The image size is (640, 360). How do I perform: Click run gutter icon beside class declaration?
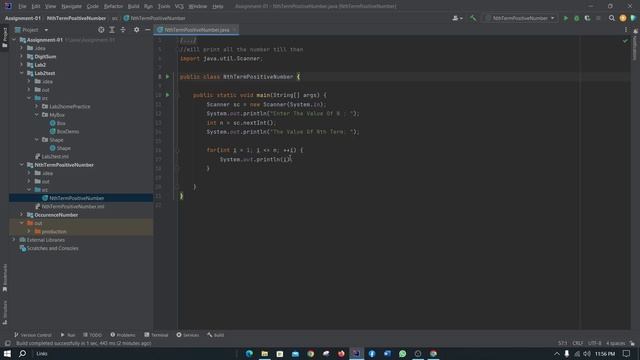(x=167, y=77)
